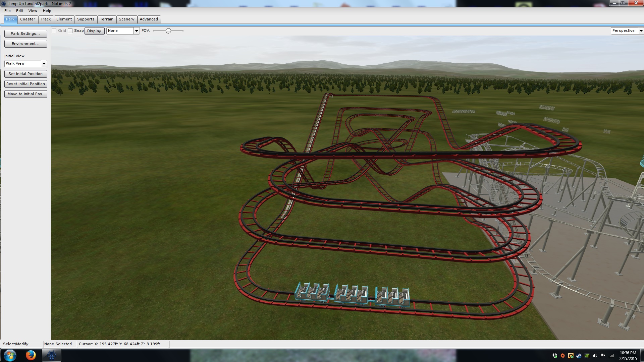Screen dimensions: 644x362
Task: Switch to the Terrain tab
Action: (x=107, y=19)
